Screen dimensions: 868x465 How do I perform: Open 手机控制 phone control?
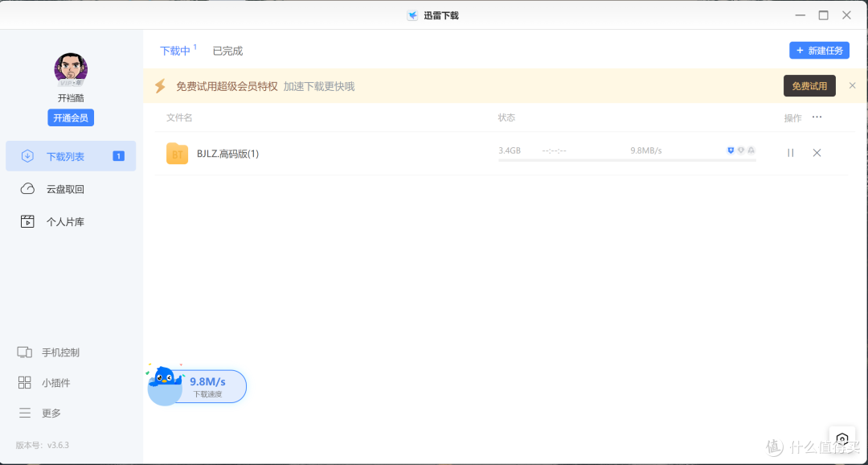(x=48, y=352)
